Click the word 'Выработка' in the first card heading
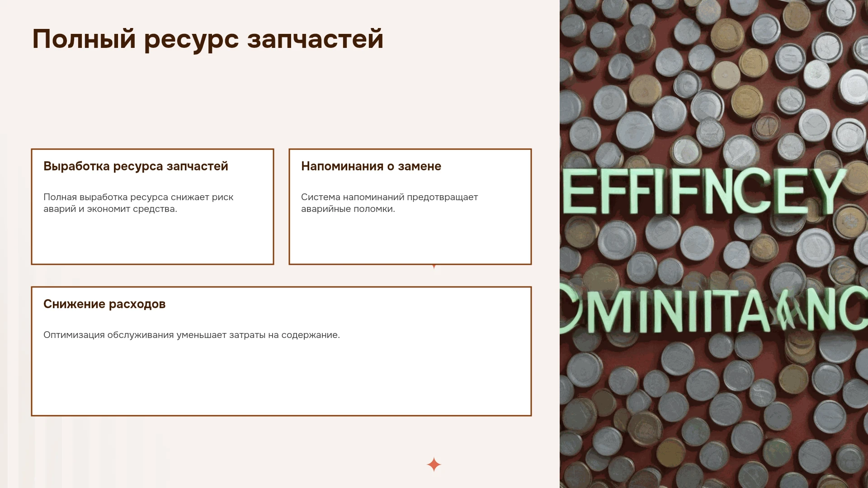The image size is (868, 488). pyautogui.click(x=76, y=166)
